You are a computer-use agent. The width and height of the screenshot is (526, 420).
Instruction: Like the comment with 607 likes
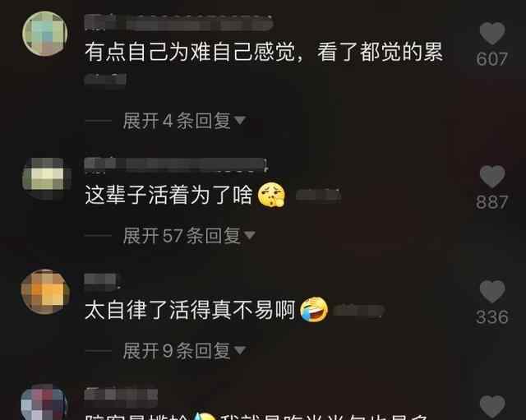[492, 34]
